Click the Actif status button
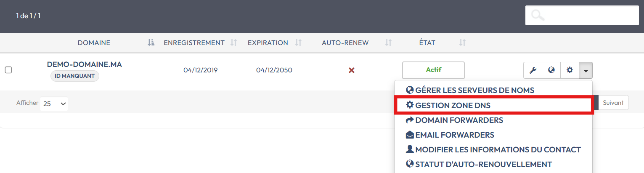This screenshot has width=644, height=173. click(433, 70)
